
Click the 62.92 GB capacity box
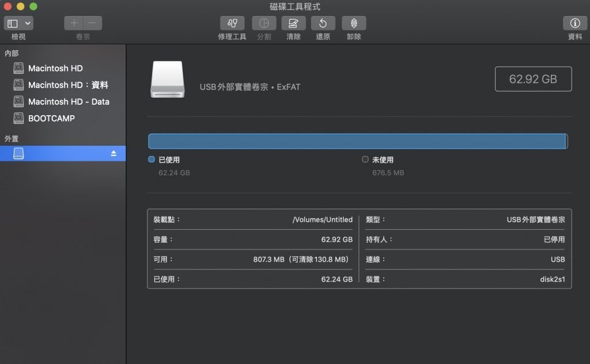(x=533, y=79)
